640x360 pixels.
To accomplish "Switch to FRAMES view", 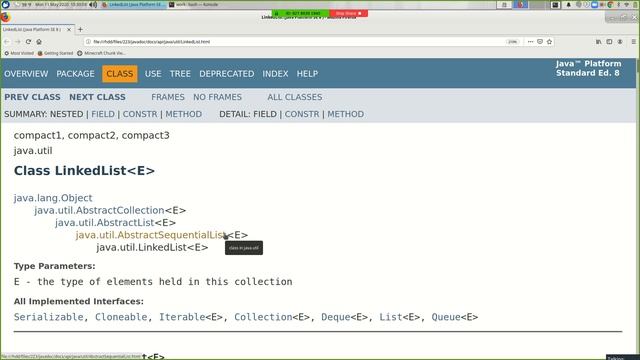I will (168, 97).
